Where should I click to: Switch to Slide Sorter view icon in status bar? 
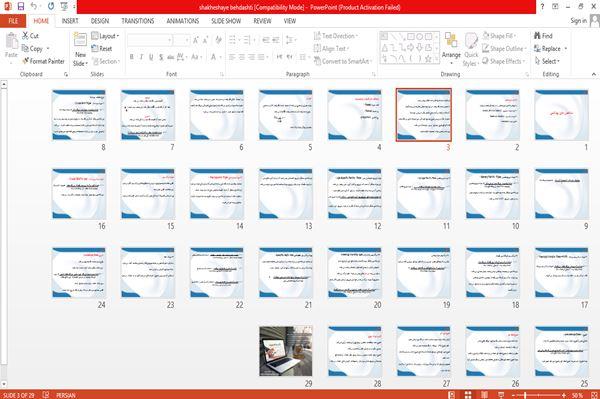click(468, 395)
